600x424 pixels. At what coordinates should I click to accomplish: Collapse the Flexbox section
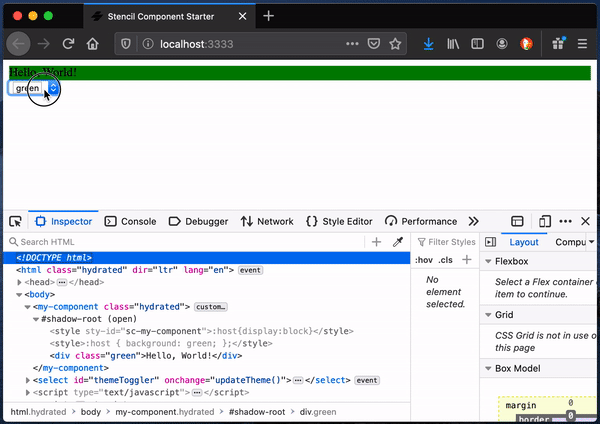pyautogui.click(x=488, y=261)
